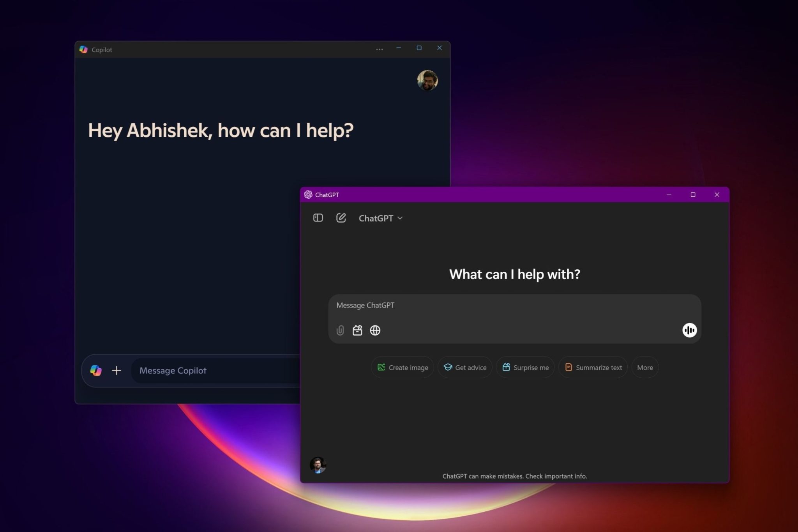
Task: Click the Surprise me button
Action: pyautogui.click(x=525, y=367)
